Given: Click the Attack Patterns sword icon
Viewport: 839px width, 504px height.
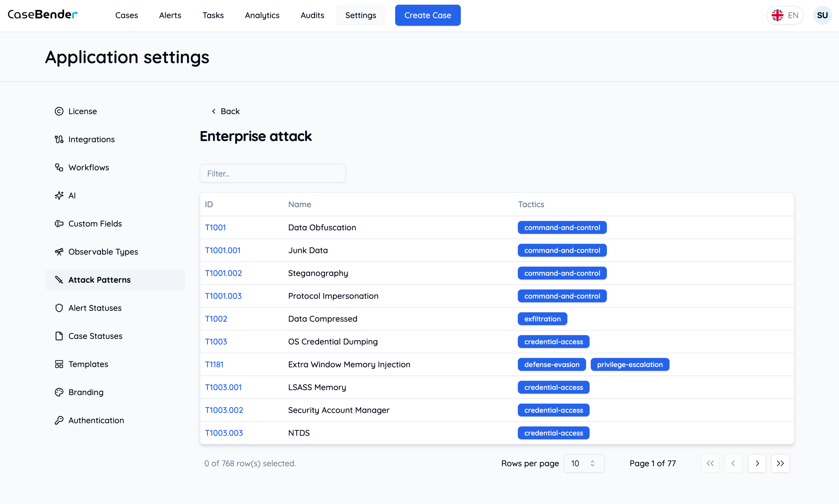Looking at the screenshot, I should pos(59,280).
